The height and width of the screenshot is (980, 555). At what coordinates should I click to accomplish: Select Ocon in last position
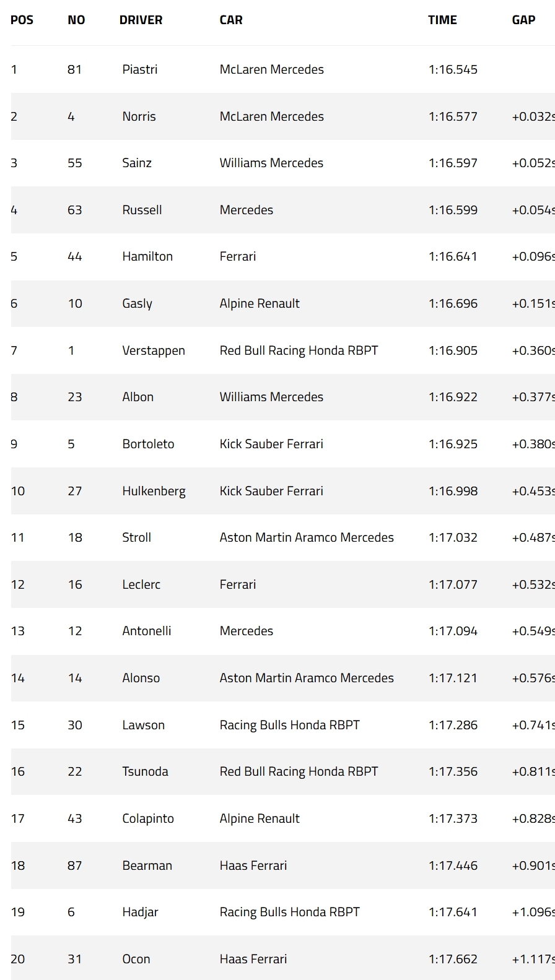pos(136,959)
